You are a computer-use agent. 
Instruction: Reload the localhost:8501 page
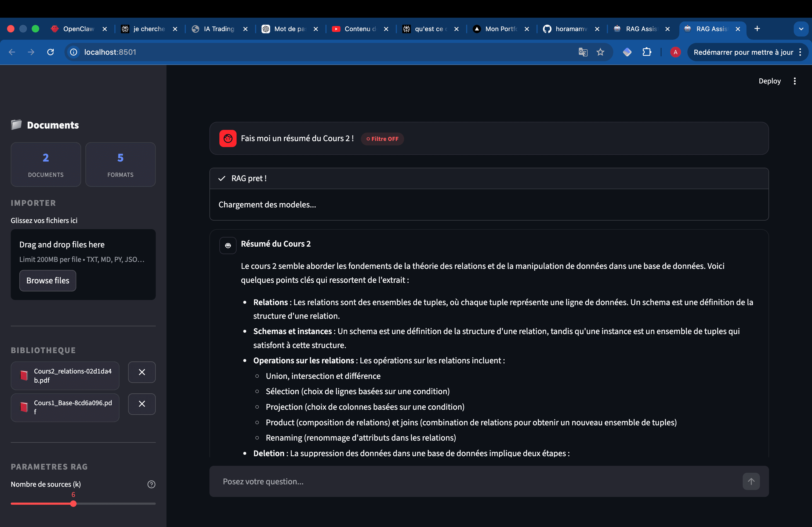pos(50,52)
